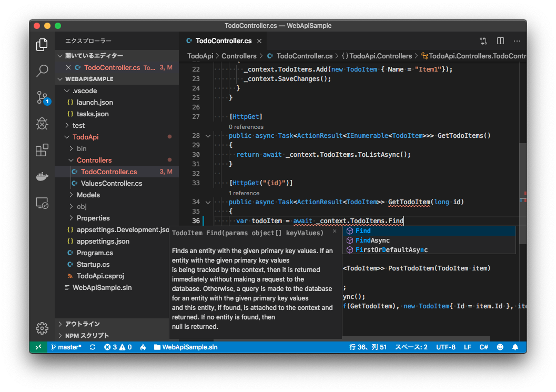The image size is (556, 392).
Task: Open notifications bell icon
Action: 515,347
